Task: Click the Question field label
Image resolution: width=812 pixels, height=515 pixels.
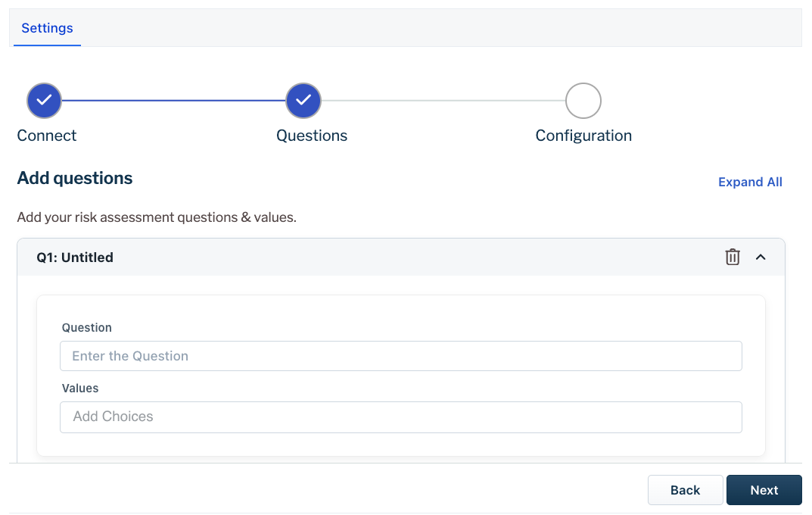Action: click(x=87, y=328)
